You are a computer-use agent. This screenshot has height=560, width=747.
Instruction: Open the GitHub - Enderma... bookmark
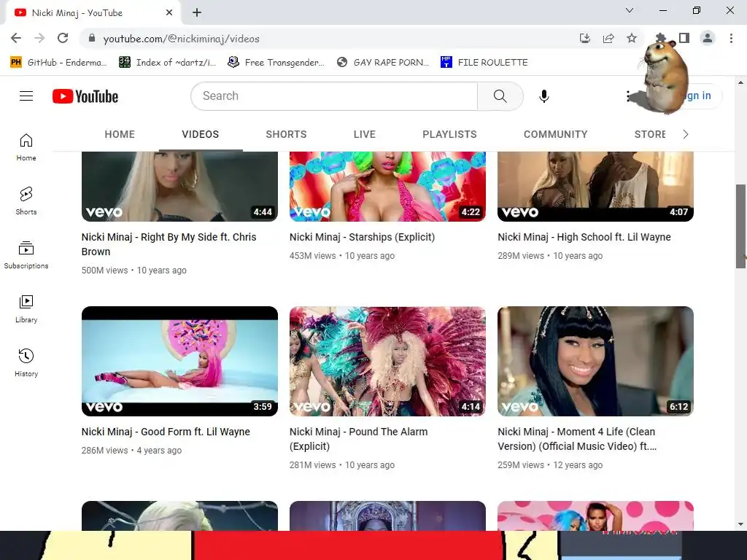coord(58,63)
